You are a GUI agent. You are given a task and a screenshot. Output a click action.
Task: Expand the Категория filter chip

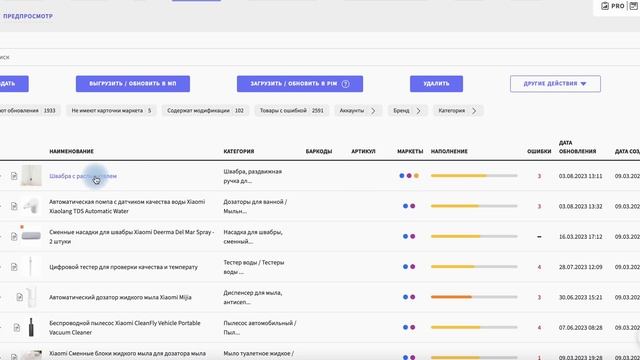(x=458, y=111)
